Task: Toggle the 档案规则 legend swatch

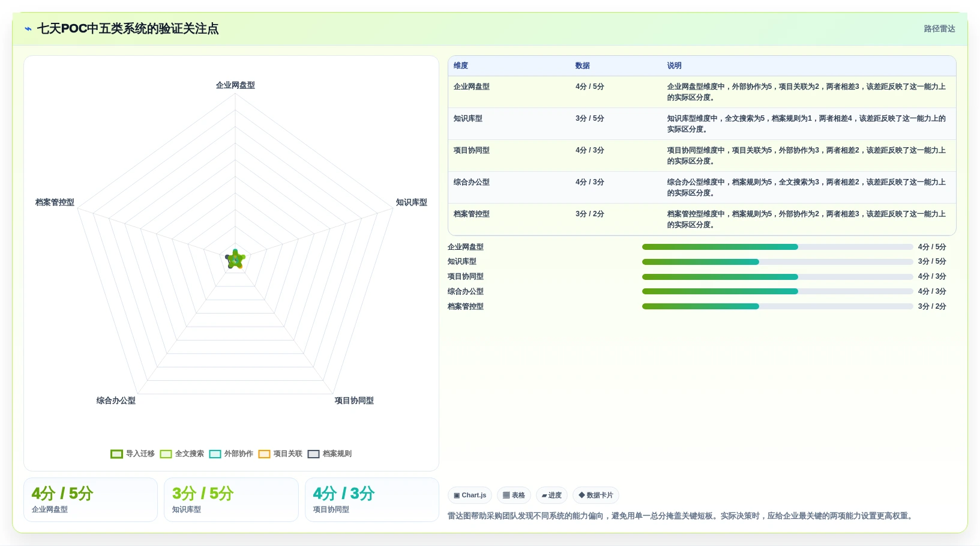Action: pyautogui.click(x=313, y=454)
